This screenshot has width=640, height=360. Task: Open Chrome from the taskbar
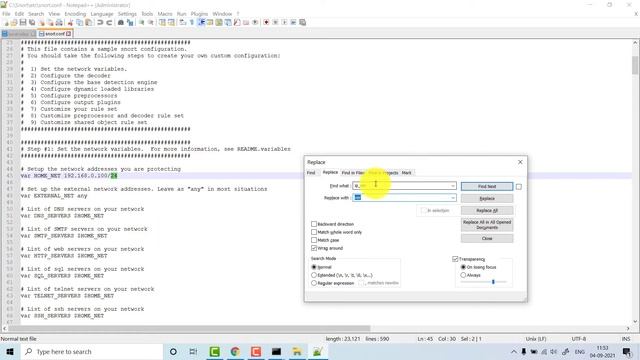[235, 351]
